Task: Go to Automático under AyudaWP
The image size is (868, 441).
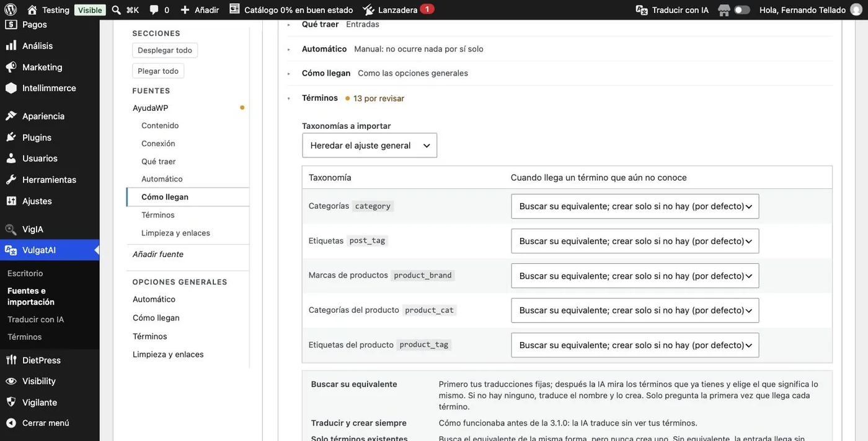Action: pos(162,179)
